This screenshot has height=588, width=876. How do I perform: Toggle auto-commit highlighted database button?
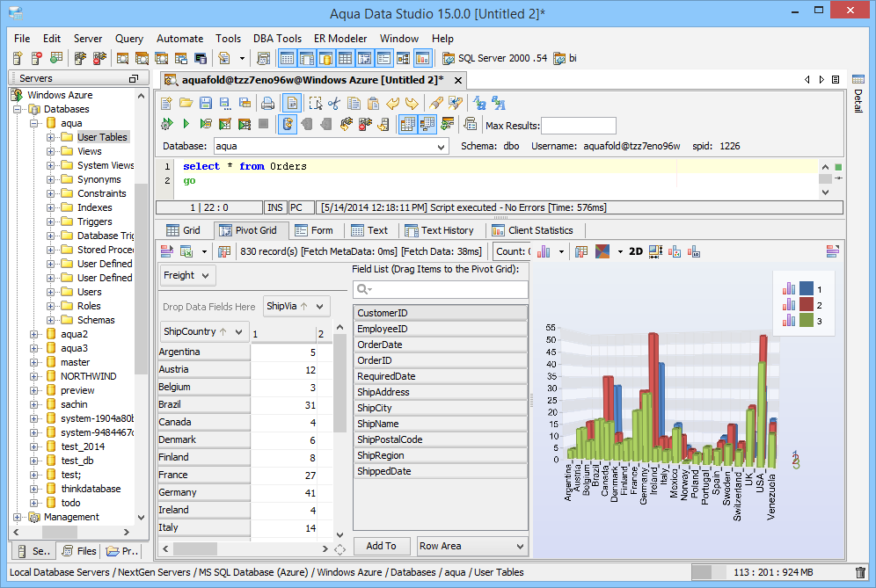pos(287,124)
